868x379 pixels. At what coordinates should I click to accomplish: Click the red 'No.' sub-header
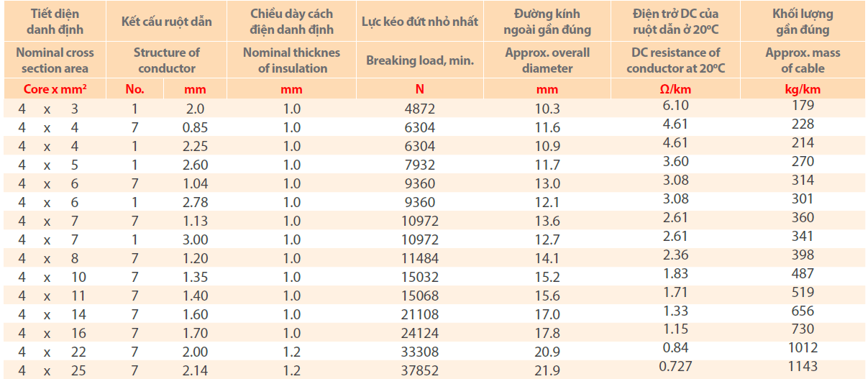click(x=134, y=90)
